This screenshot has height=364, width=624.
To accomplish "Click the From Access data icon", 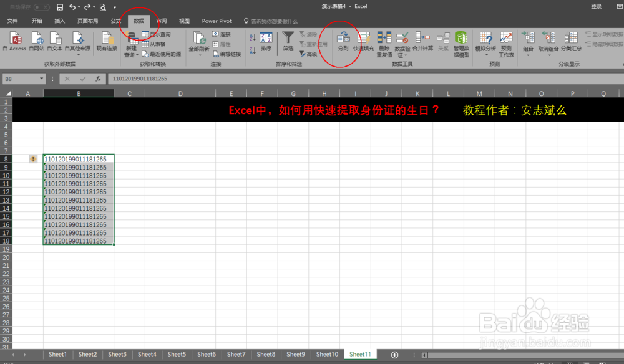I will click(15, 41).
